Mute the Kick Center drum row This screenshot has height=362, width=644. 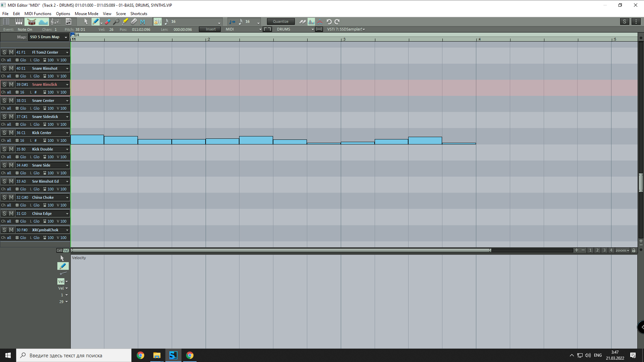click(11, 133)
